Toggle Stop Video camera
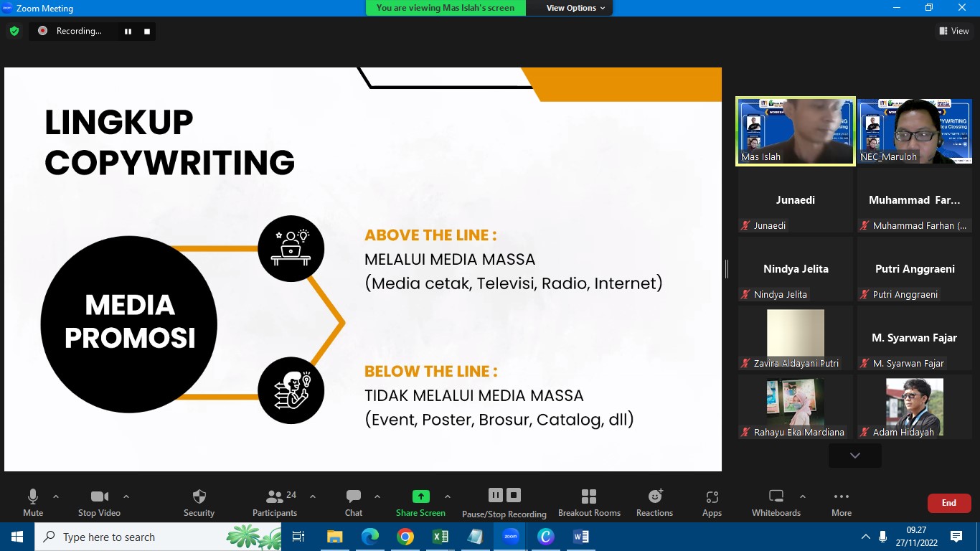This screenshot has width=980, height=551. [x=99, y=496]
